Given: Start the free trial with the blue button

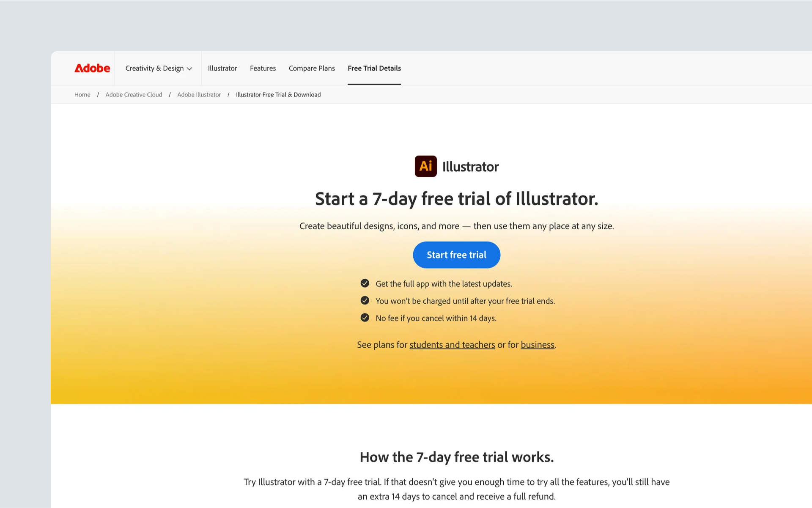Looking at the screenshot, I should click(456, 255).
